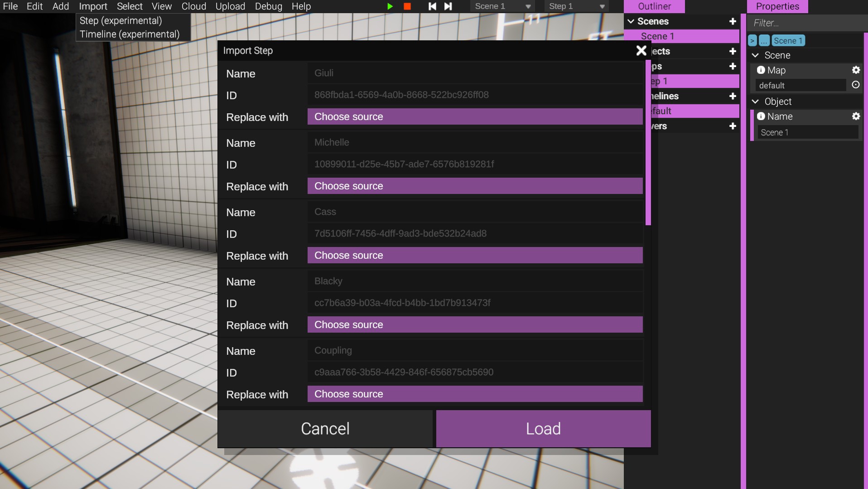Viewport: 868px width, 489px height.
Task: Open the Import menu
Action: tap(93, 6)
